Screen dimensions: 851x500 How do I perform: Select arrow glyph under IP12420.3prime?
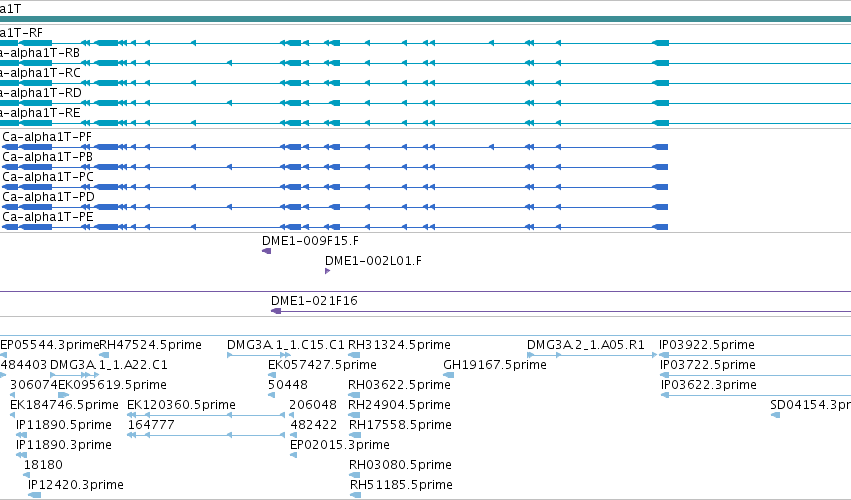[34, 495]
